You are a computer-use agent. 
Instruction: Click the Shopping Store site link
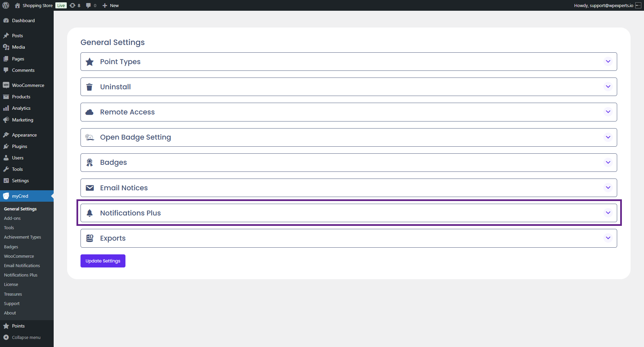tap(37, 5)
